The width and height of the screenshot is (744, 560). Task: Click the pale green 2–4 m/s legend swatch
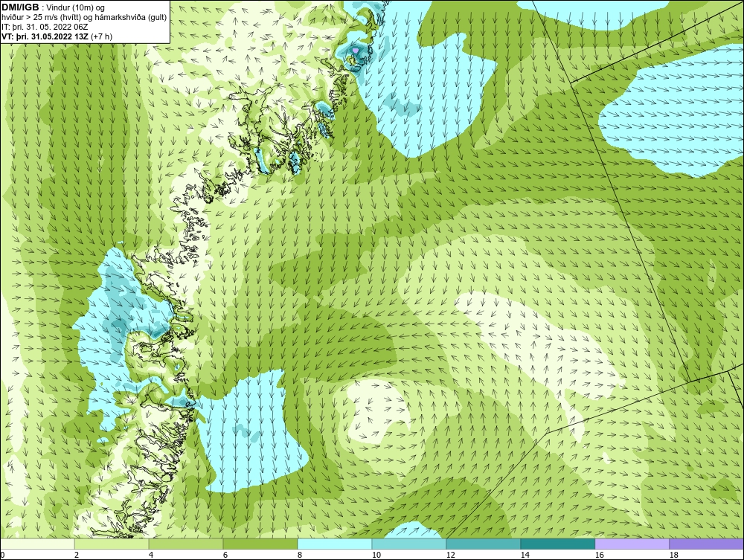coord(112,544)
